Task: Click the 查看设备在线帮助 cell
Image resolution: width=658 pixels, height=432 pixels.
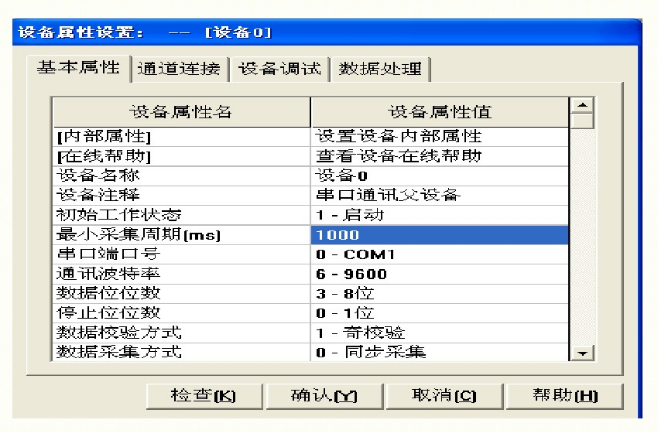Action: [x=440, y=156]
